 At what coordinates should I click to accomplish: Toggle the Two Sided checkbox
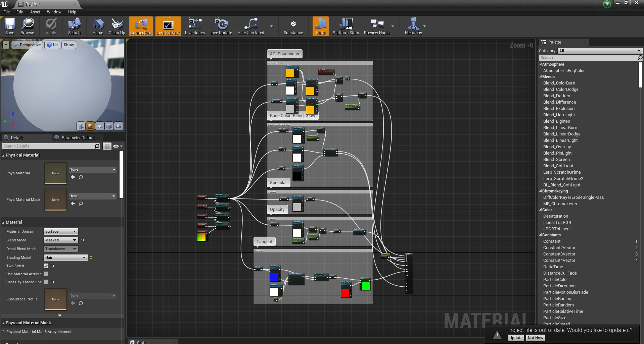point(46,266)
